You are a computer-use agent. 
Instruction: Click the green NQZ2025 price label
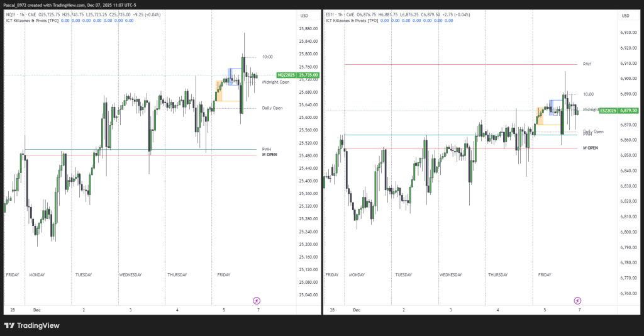[x=297, y=76]
